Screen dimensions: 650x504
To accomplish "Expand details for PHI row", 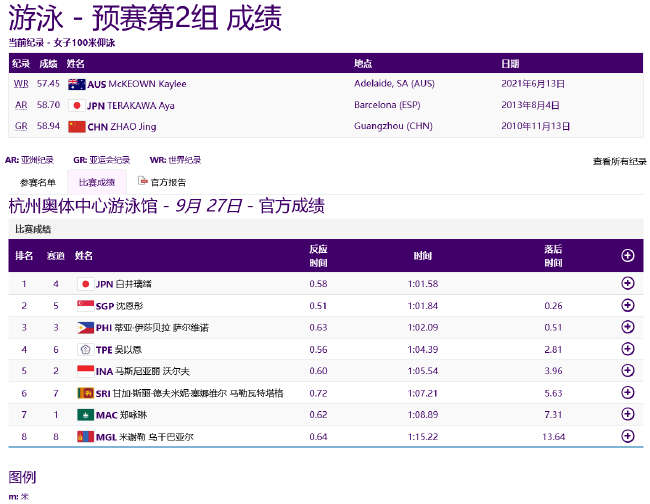I will (628, 327).
